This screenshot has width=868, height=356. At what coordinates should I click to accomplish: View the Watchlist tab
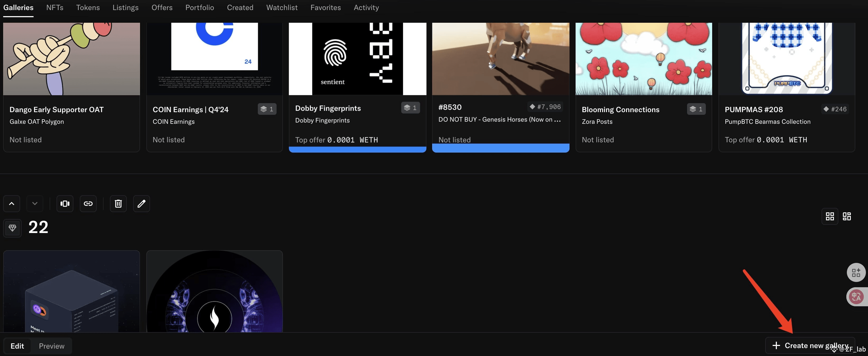[x=282, y=7]
